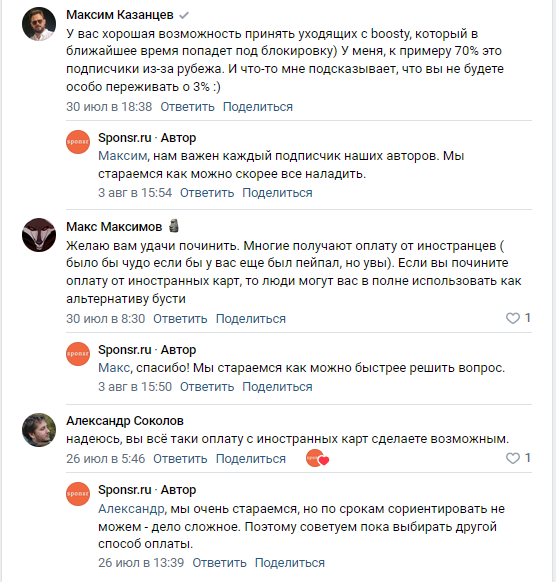The height and width of the screenshot is (582, 556).
Task: Open Александр Соколов's avatar photo
Action: (39, 430)
